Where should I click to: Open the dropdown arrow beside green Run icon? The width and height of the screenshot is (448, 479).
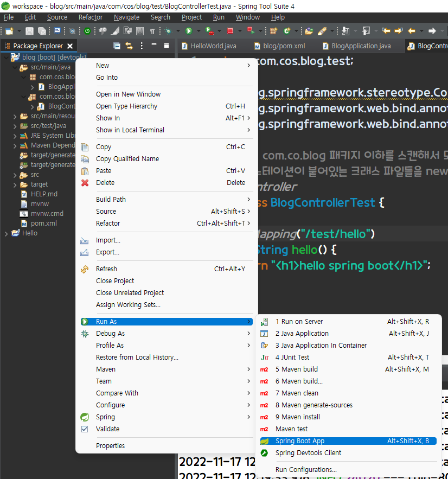199,31
